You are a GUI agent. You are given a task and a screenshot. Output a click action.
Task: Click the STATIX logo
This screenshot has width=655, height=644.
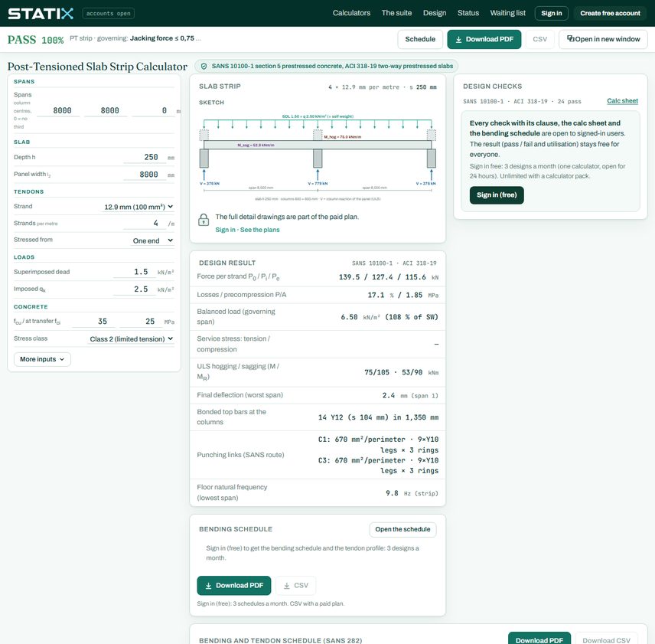click(41, 13)
